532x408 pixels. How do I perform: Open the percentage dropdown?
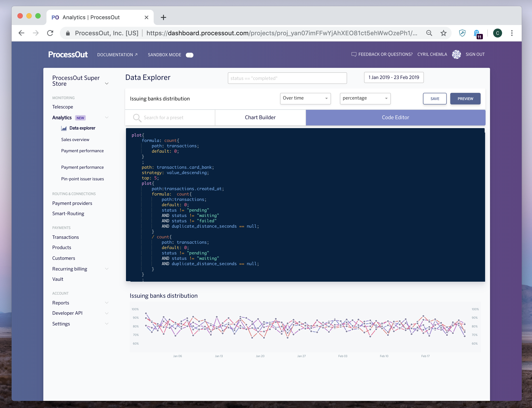[x=365, y=98]
